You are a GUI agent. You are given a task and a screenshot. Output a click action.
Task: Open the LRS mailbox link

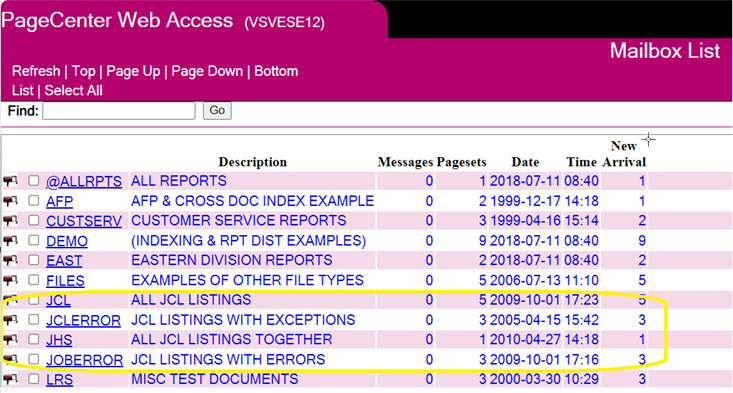click(x=59, y=379)
